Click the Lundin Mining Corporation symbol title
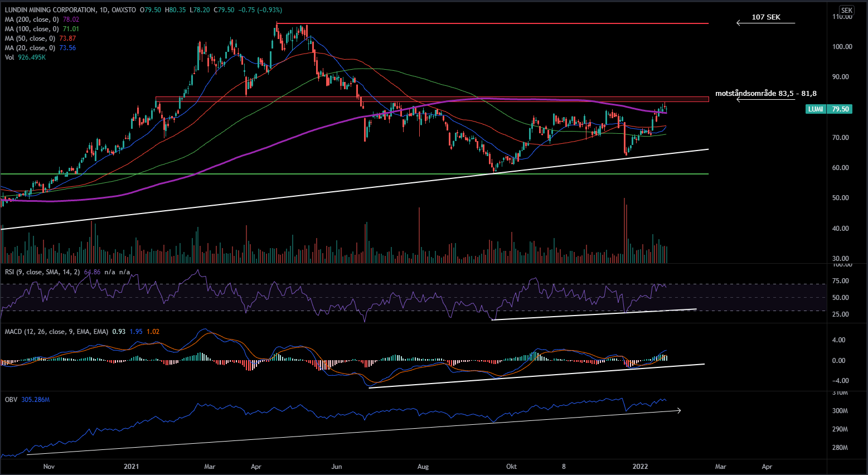 point(50,10)
